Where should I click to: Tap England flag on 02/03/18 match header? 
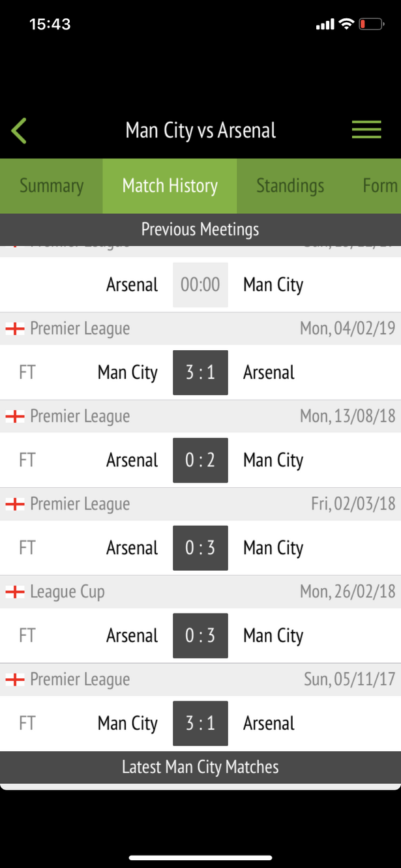coord(14,504)
